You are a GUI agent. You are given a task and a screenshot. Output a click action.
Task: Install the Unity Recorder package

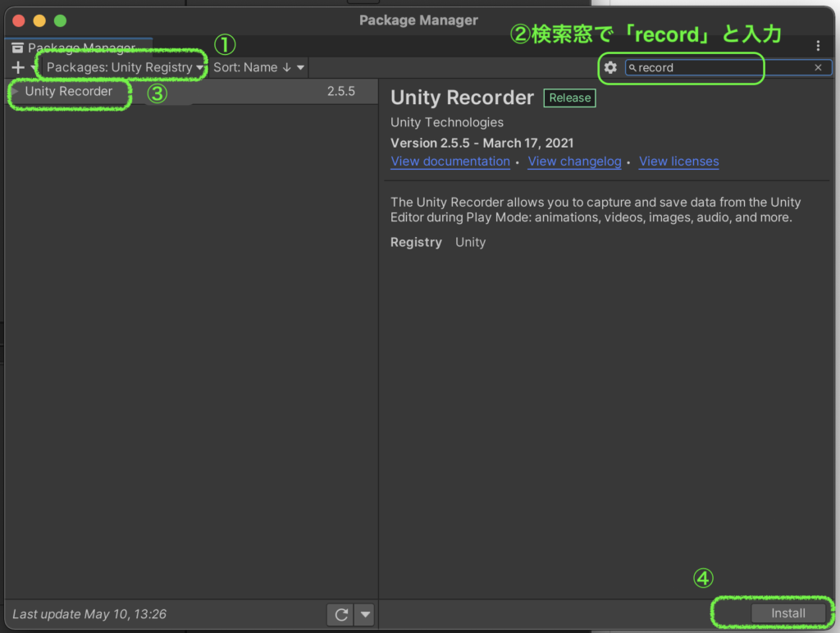tap(787, 613)
